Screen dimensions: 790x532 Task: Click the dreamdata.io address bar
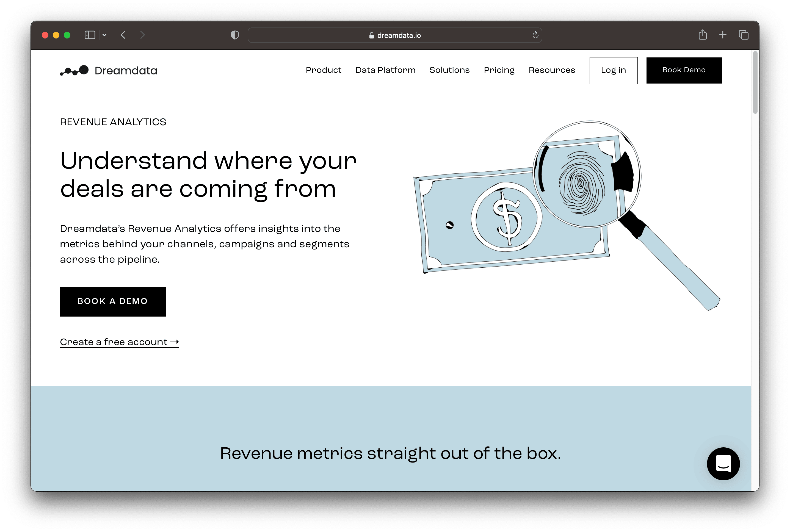[x=395, y=35]
